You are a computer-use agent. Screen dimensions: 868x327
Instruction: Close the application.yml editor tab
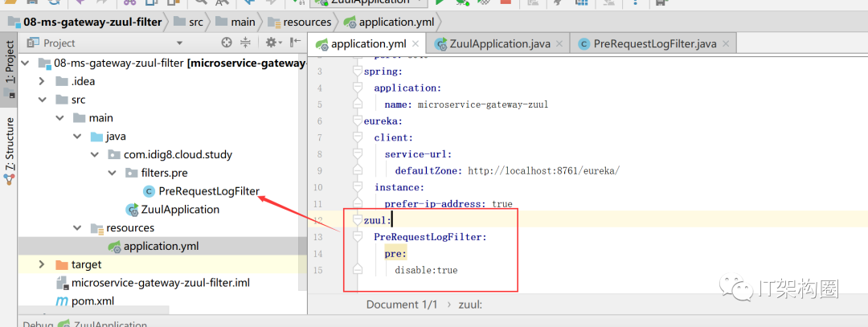coord(416,43)
